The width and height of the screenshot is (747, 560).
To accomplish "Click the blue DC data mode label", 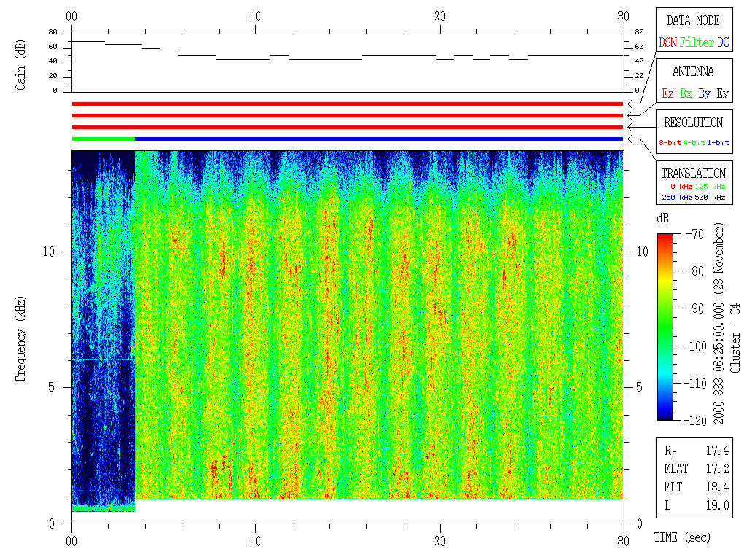I will pyautogui.click(x=723, y=43).
